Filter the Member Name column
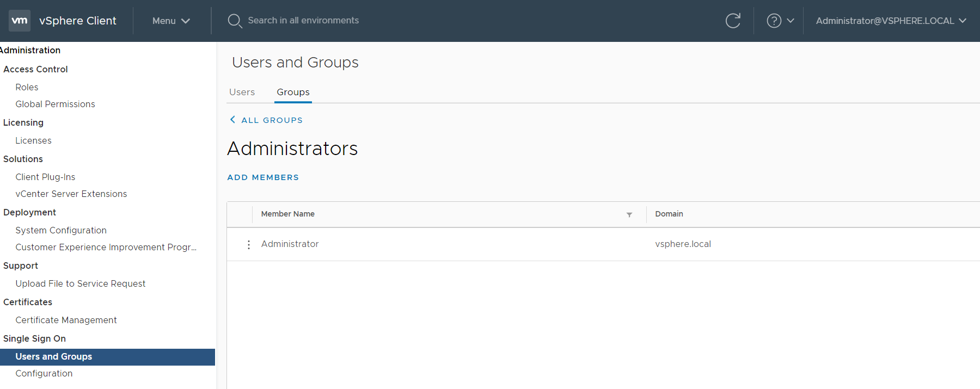 [629, 214]
